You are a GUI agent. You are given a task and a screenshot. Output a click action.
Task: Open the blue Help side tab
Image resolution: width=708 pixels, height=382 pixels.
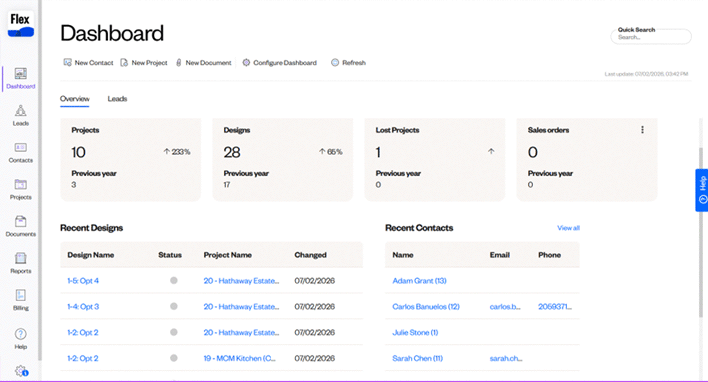(x=702, y=190)
